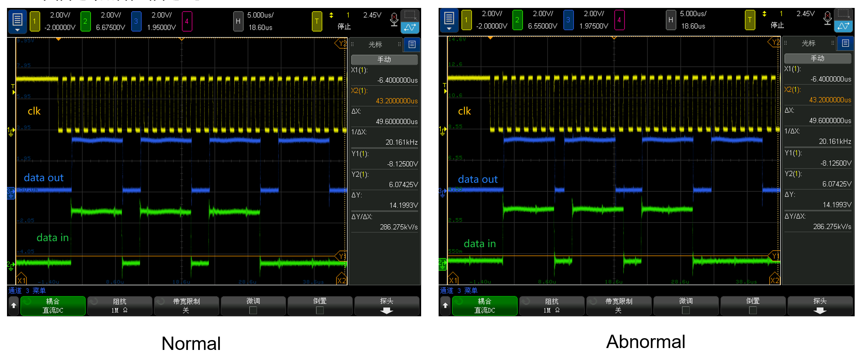This screenshot has height=355, width=868.
Task: Click horizontal H timebase icon in Normal scope
Action: 238,21
